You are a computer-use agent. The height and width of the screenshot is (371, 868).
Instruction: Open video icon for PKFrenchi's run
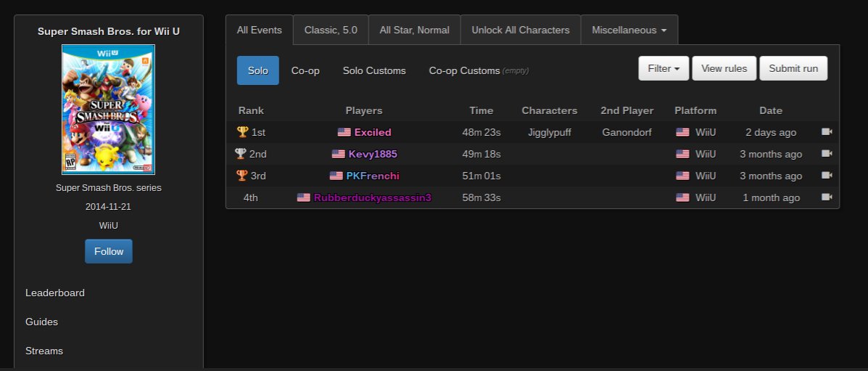pos(827,175)
